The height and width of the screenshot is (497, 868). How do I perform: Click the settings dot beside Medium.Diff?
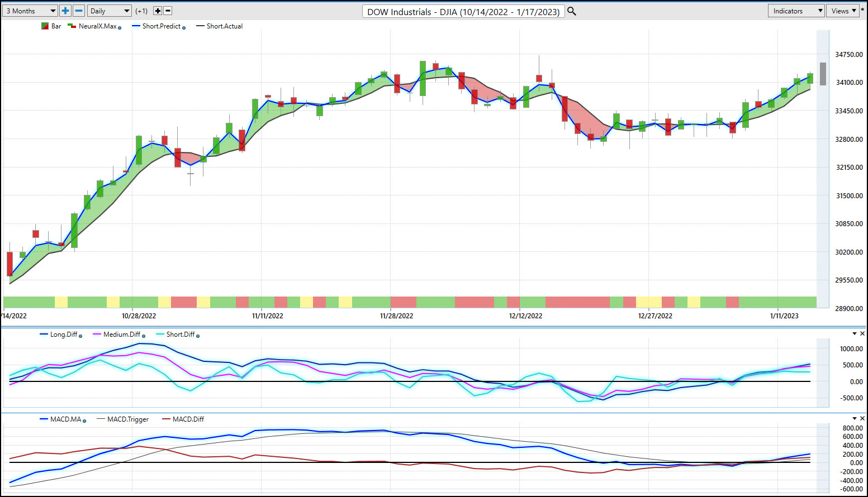click(x=144, y=336)
